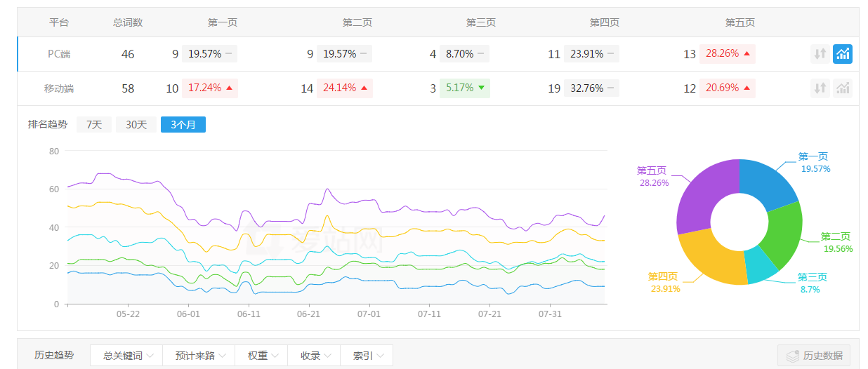This screenshot has height=369, width=868.
Task: Click the PC端 row trend chart icon
Action: coord(843,54)
